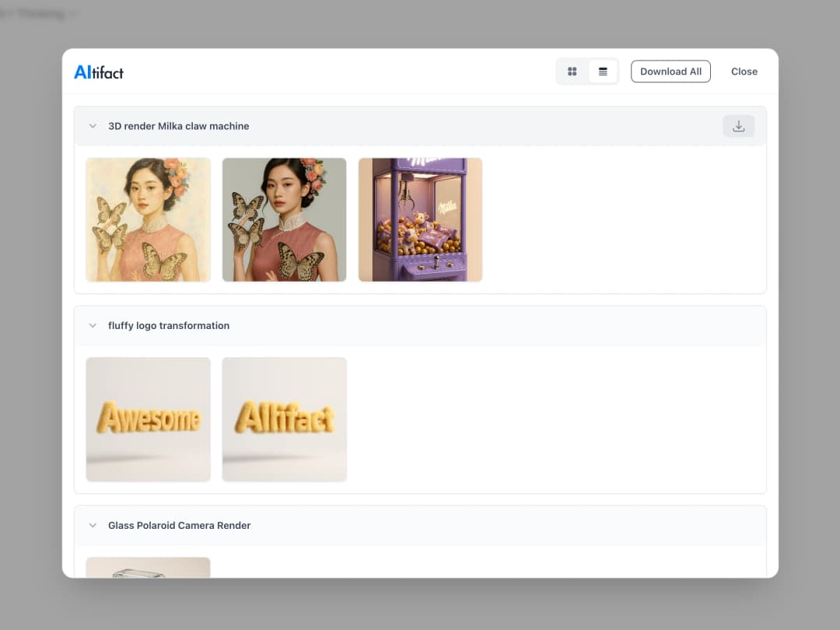Open the fluffy AItifact logo image
Screen dimensions: 840x630
(x=284, y=419)
